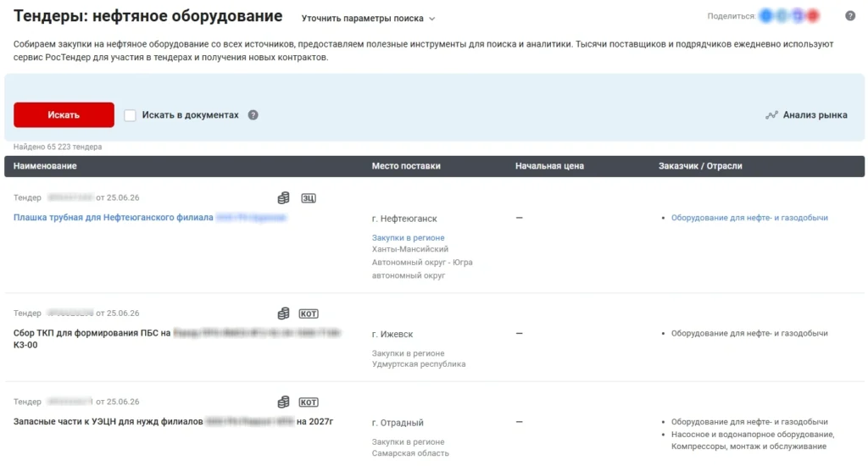Share via the red social icon
868x466 pixels.
813,16
